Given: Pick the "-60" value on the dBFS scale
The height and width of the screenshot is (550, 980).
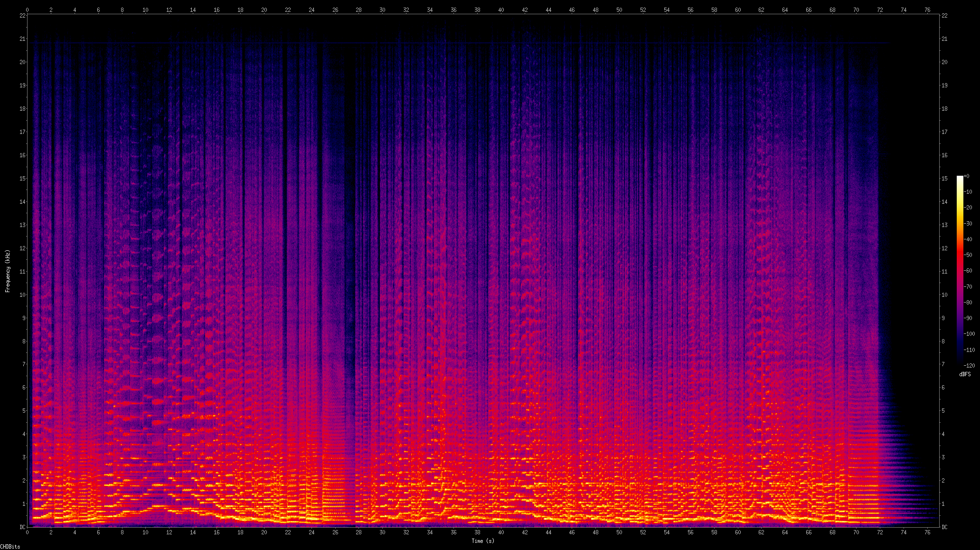Looking at the screenshot, I should [968, 271].
